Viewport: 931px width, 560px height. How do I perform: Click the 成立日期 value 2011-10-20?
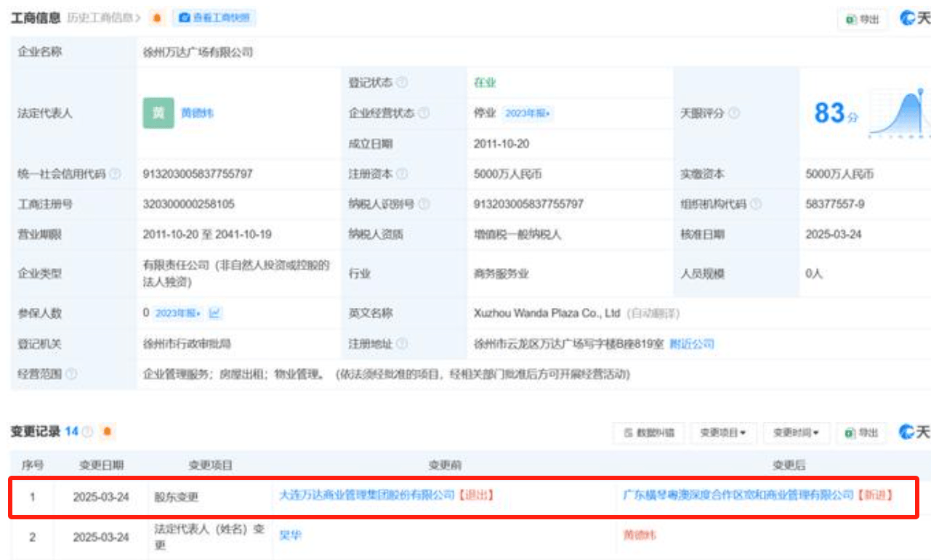pyautogui.click(x=501, y=144)
